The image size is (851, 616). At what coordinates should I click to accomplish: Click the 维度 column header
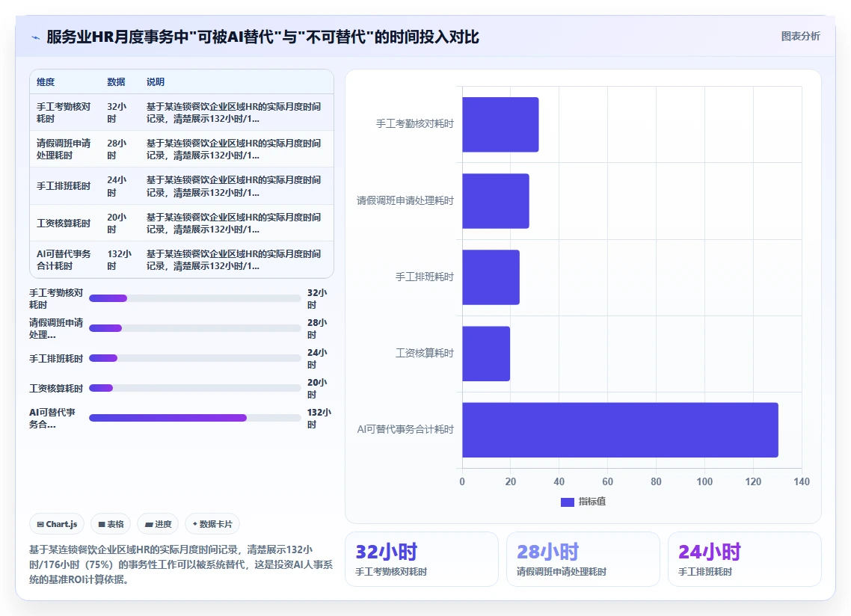point(46,82)
